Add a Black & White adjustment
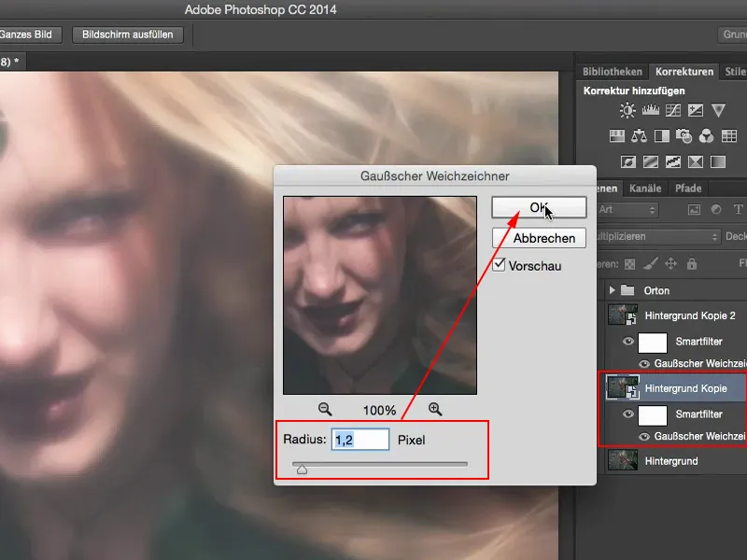 point(662,136)
